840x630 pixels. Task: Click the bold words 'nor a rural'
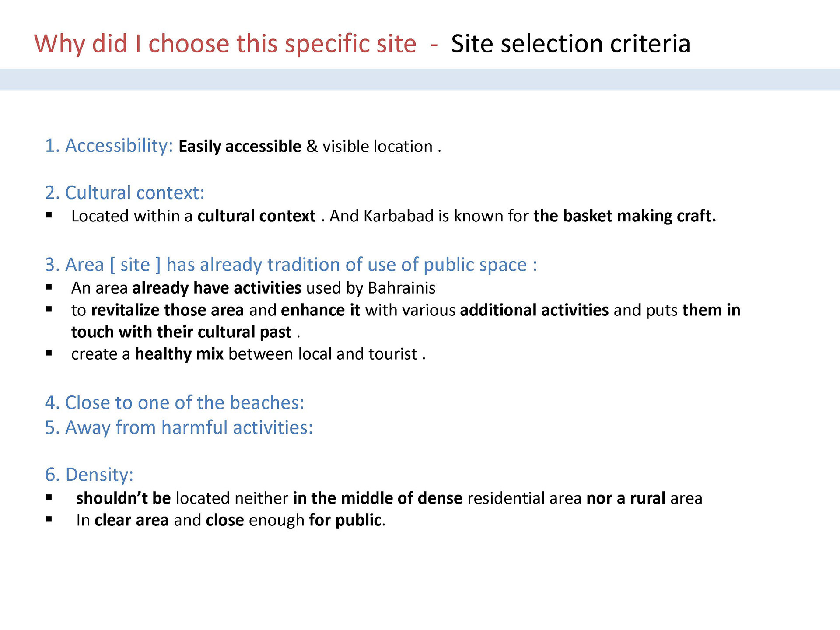click(626, 498)
